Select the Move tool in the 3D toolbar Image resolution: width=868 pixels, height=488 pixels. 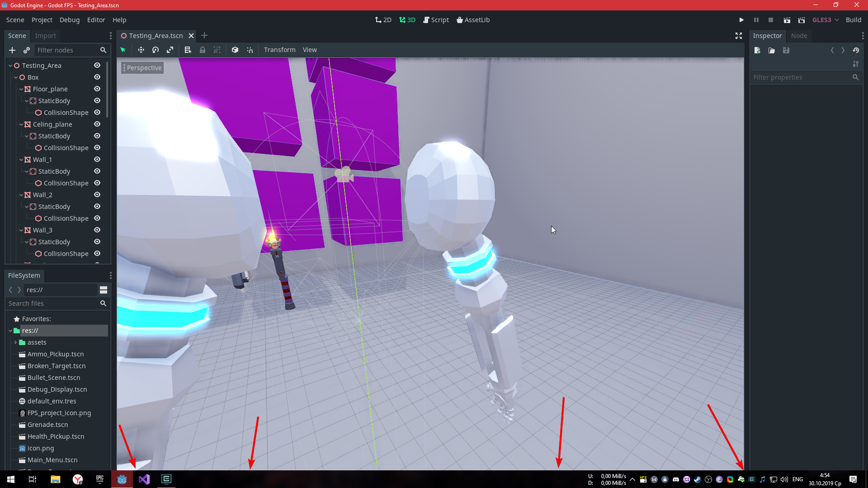tap(141, 50)
